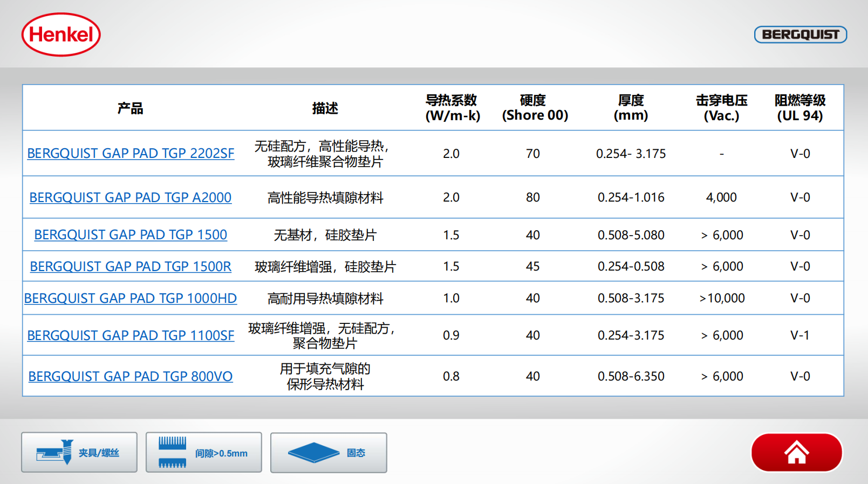Open BERGQUIST GAP PAD TGP 1000HD link

[131, 299]
